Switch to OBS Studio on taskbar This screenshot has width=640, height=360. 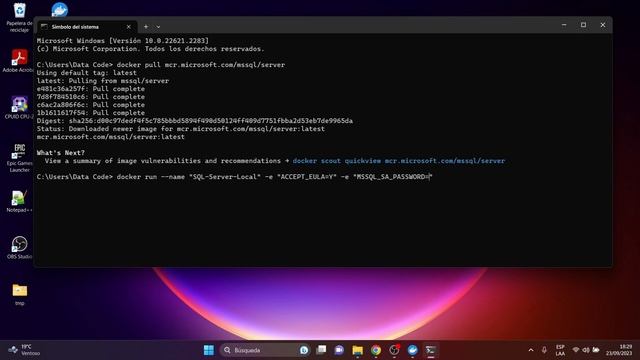point(394,350)
